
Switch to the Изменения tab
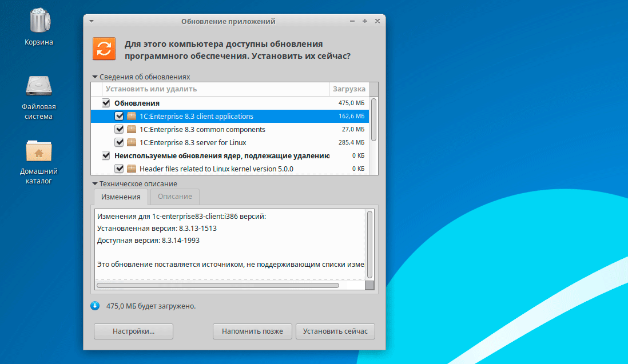[x=121, y=197]
